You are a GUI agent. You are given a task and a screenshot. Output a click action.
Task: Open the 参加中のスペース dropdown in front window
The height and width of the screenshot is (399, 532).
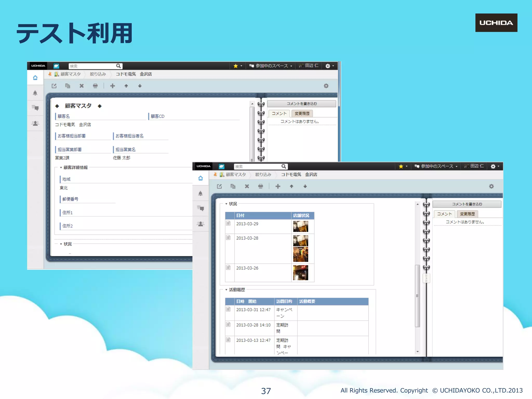click(x=436, y=166)
